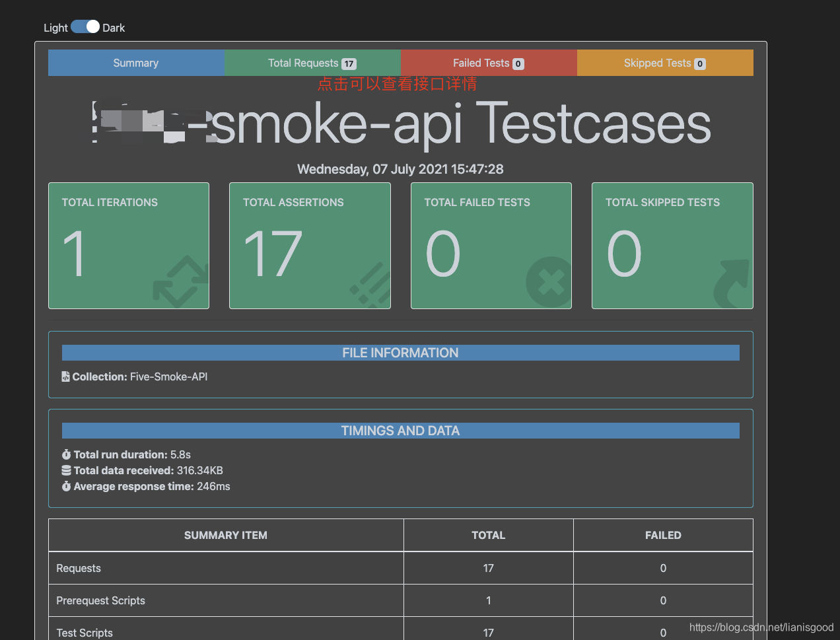Screen dimensions: 840x640
Task: Click the Failed column header
Action: tap(663, 535)
